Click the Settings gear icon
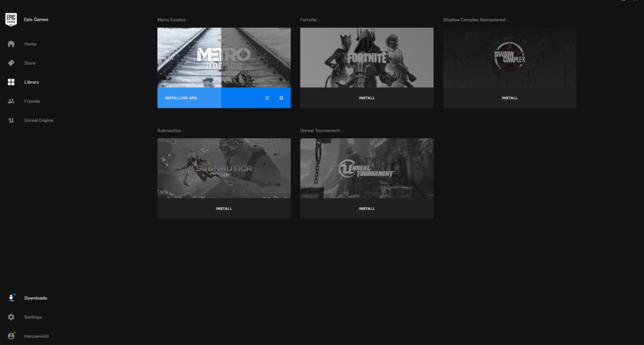This screenshot has width=644, height=345. [x=11, y=317]
